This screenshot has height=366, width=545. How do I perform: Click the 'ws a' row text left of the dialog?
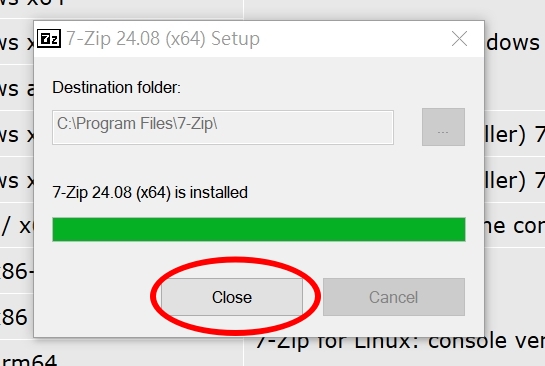click(17, 89)
